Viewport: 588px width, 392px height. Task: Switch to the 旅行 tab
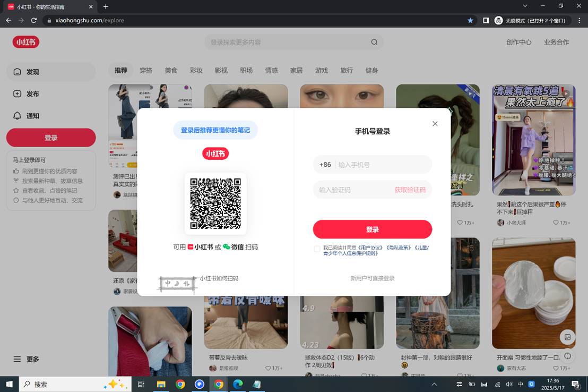click(x=347, y=70)
